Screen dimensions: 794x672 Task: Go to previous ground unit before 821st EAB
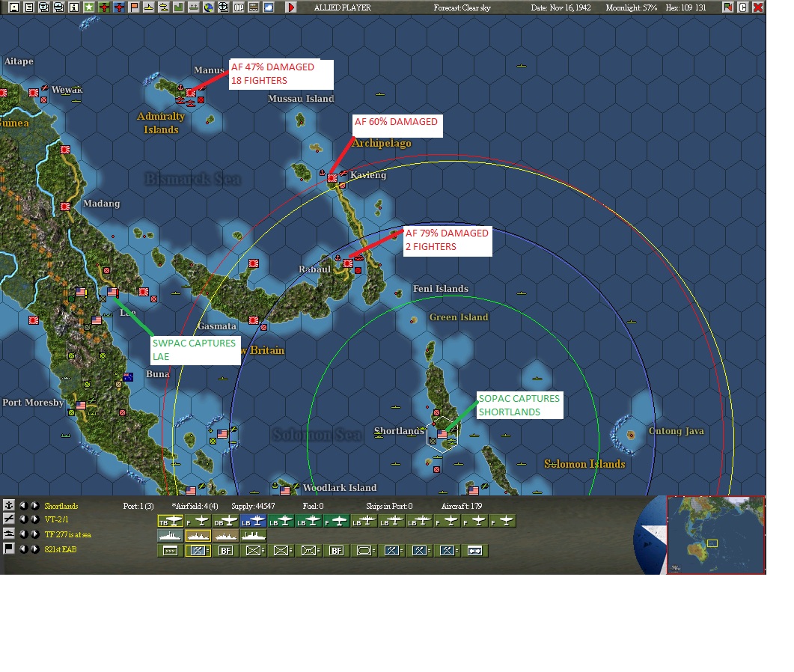(x=23, y=549)
